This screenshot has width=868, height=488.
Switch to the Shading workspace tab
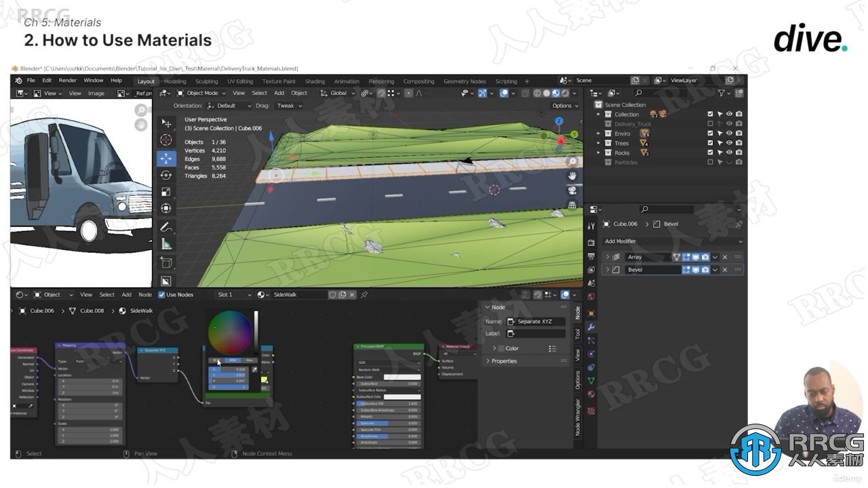pos(315,81)
